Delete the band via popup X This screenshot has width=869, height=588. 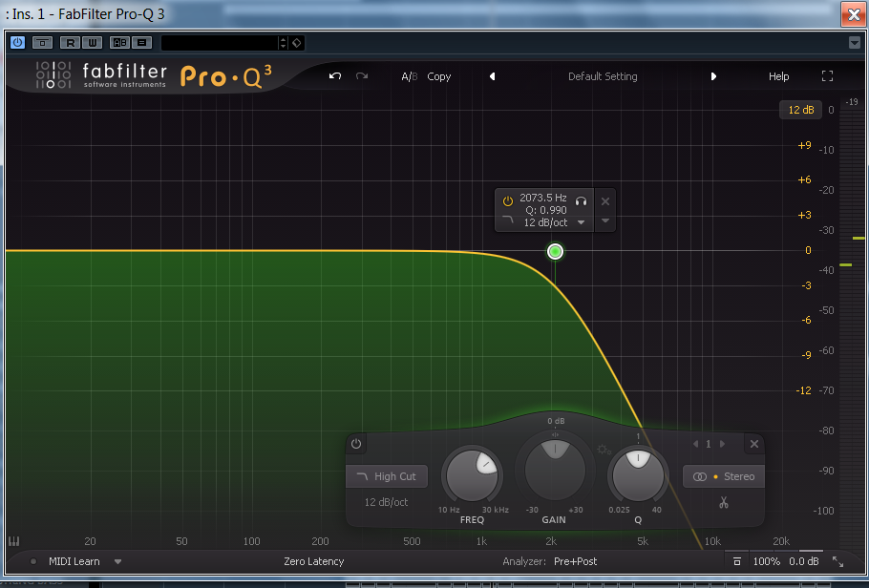(x=605, y=201)
